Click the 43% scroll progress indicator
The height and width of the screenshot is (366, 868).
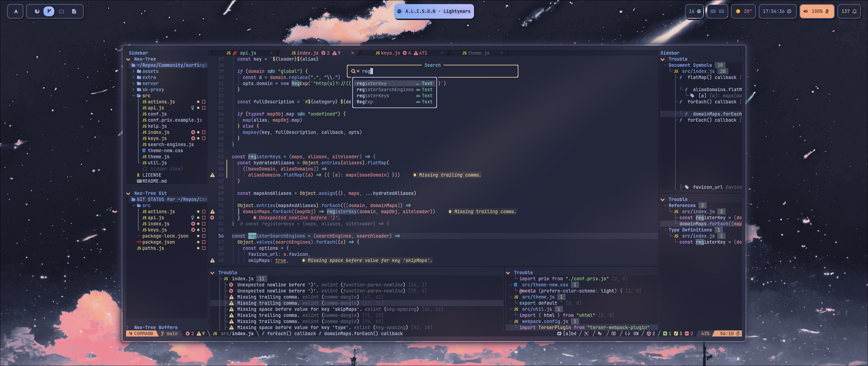point(705,333)
